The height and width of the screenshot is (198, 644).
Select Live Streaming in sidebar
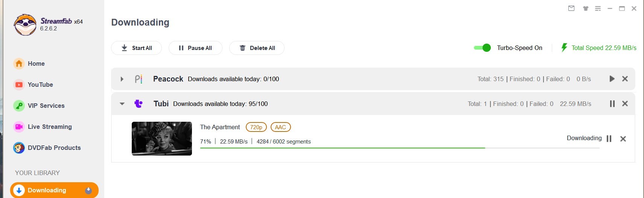click(x=49, y=127)
